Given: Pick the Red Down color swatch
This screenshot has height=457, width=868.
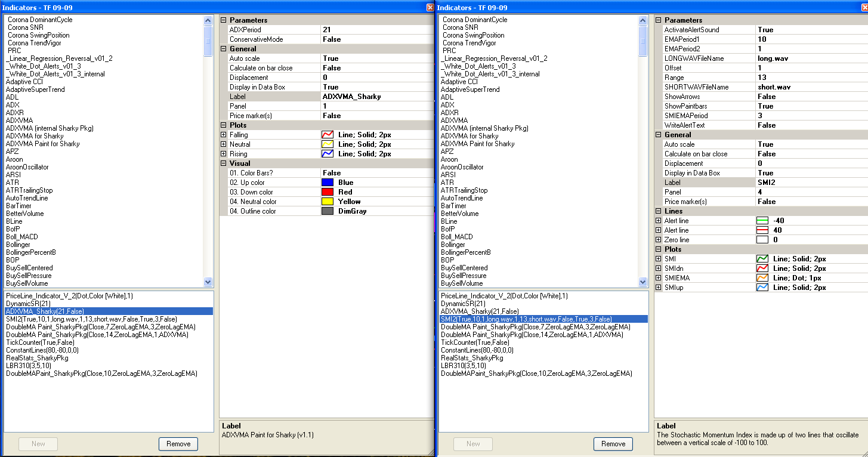Looking at the screenshot, I should 327,192.
